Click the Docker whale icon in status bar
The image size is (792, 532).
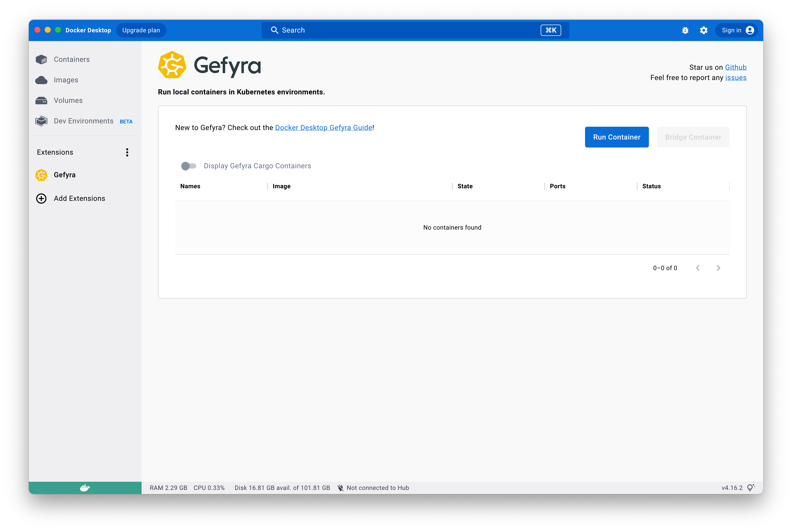[x=85, y=488]
